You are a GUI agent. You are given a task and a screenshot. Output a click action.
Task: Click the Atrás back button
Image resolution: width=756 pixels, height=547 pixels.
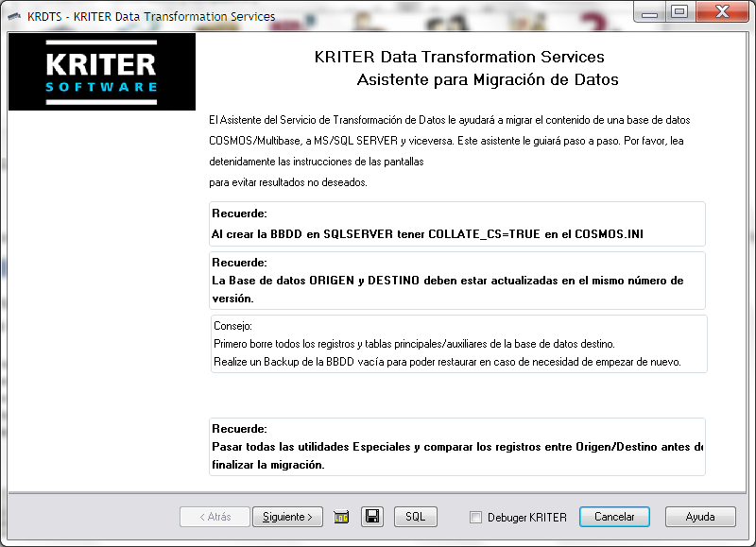(x=215, y=517)
